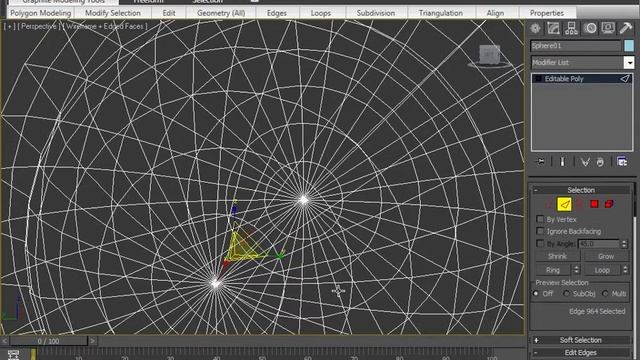Screen dimensions: 640x360
Task: Click the Perspective viewport label
Action: coord(38,27)
